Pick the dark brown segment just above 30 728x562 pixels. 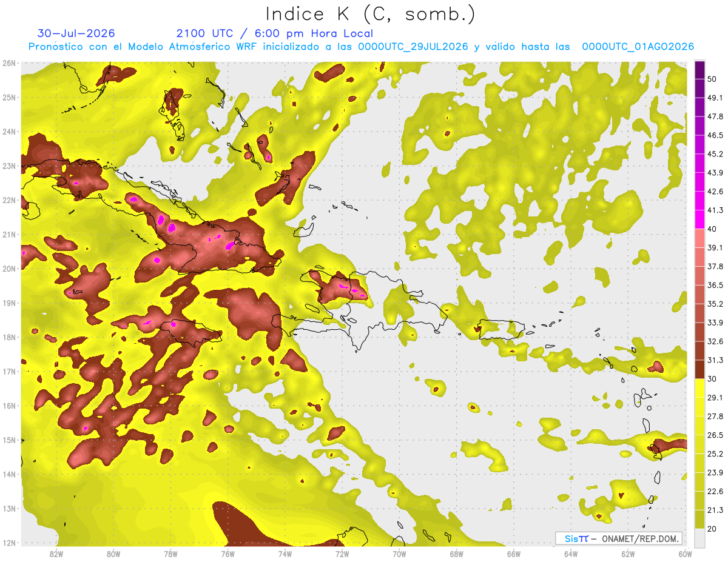click(699, 369)
